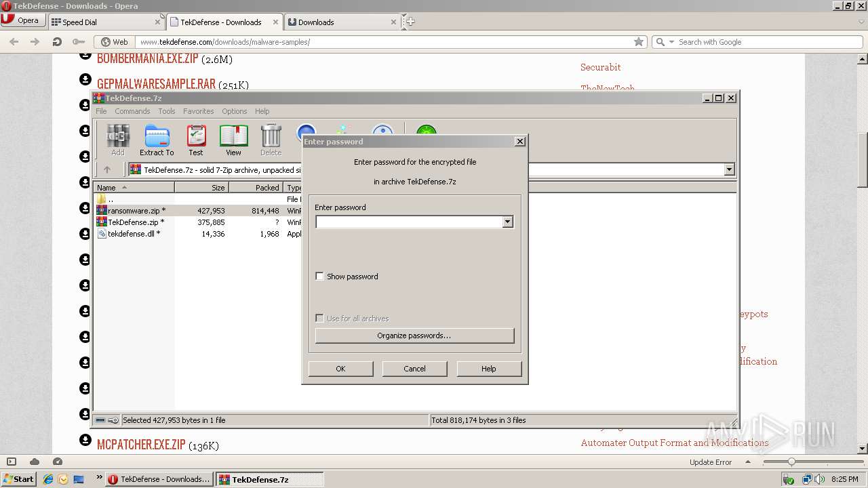Sort by the Size column header
The height and width of the screenshot is (488, 868).
[201, 188]
